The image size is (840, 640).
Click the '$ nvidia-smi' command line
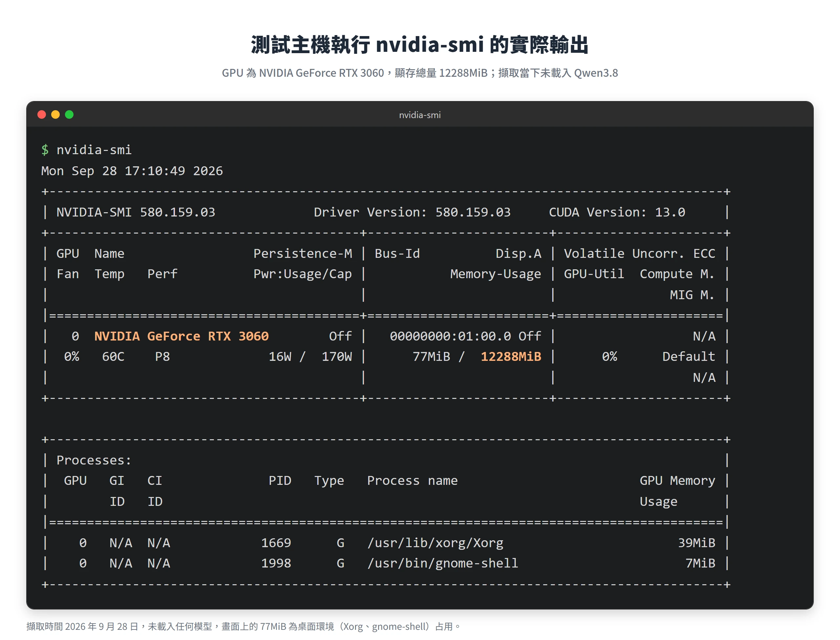(x=87, y=150)
